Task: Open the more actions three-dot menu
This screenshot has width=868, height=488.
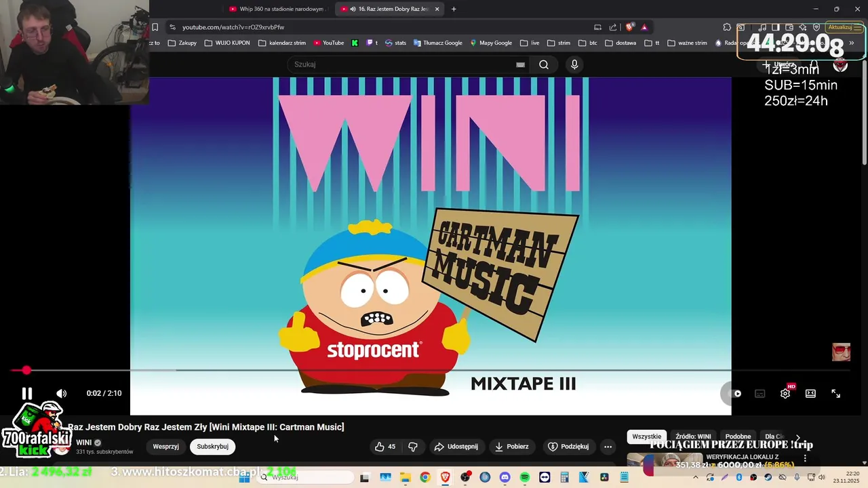Action: tap(608, 447)
